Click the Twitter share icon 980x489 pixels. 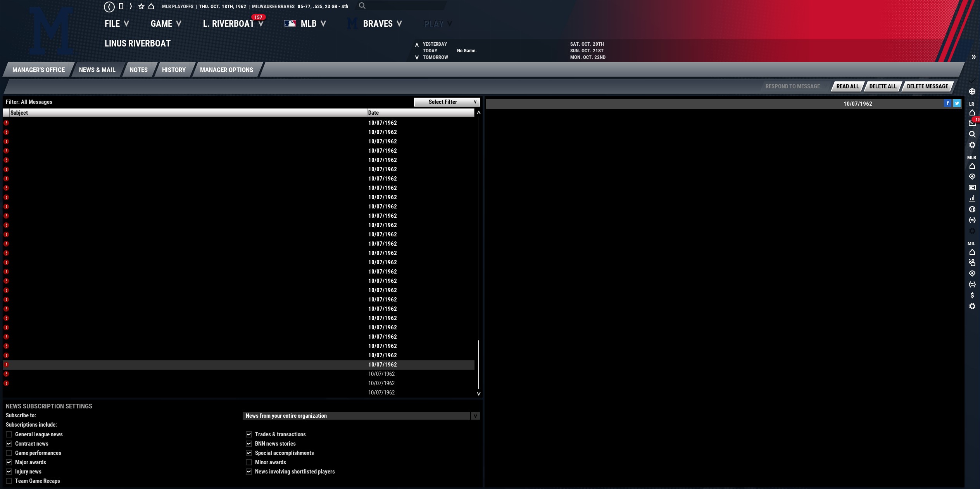point(957,103)
